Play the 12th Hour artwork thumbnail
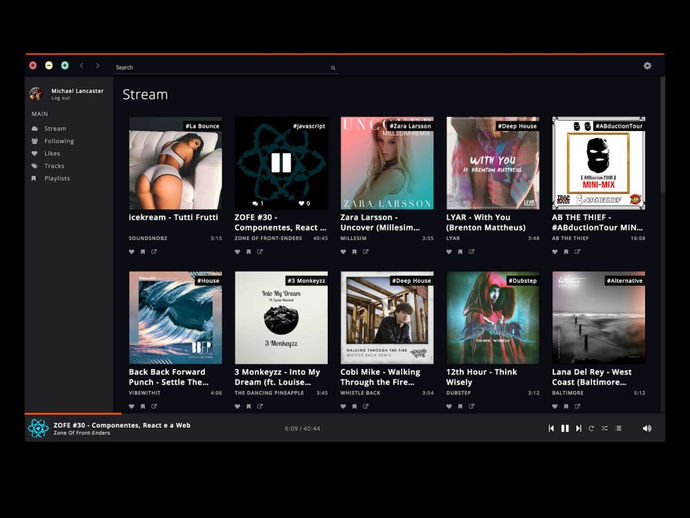Image resolution: width=690 pixels, height=518 pixels. [x=493, y=317]
